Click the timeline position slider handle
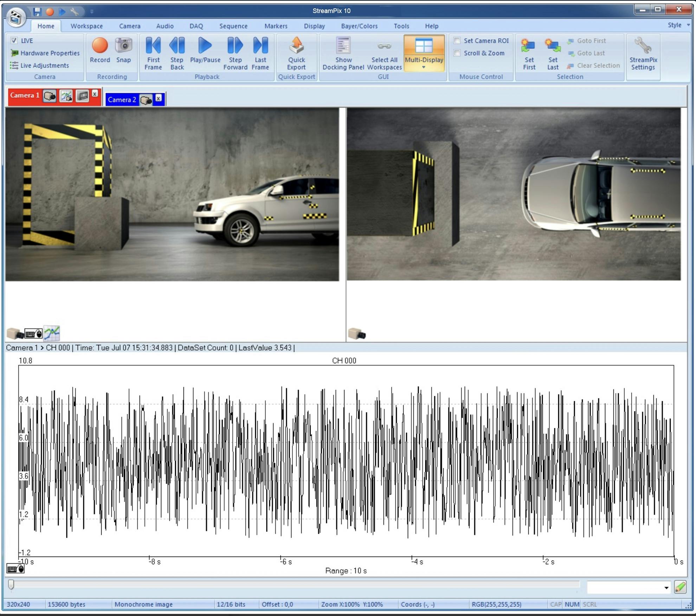 [x=11, y=584]
